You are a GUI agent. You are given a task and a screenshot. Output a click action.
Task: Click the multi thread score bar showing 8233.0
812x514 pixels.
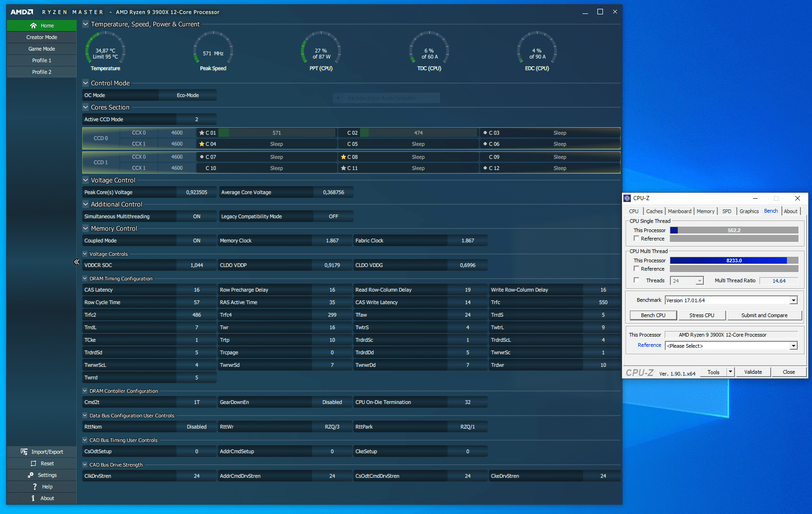coord(734,260)
